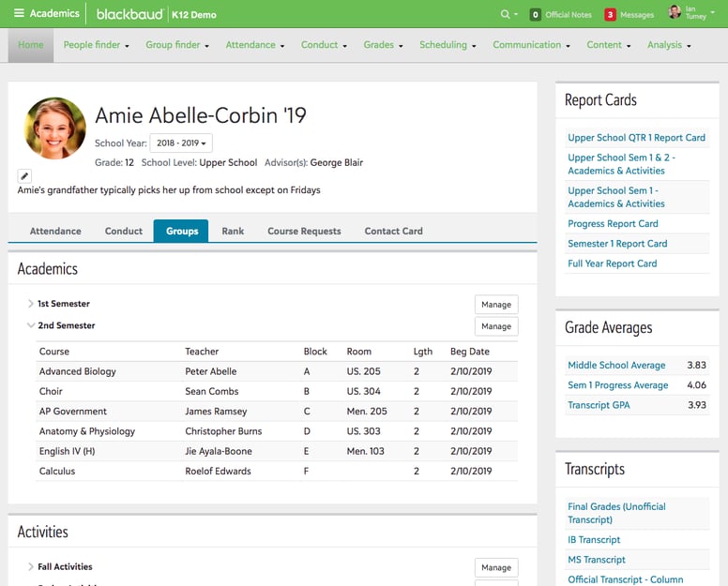Image resolution: width=728 pixels, height=586 pixels.
Task: Click the search magnifier icon
Action: (506, 14)
